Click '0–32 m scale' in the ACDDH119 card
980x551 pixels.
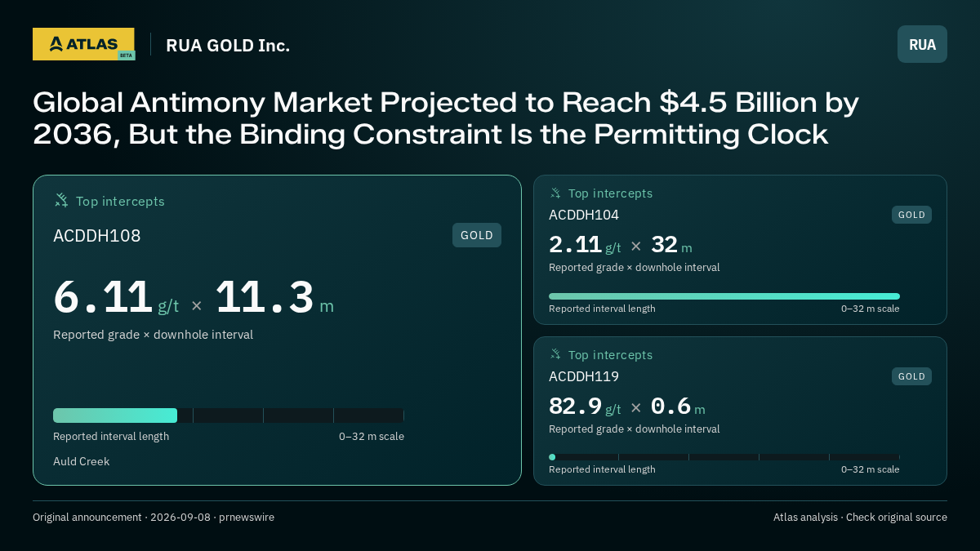(871, 469)
